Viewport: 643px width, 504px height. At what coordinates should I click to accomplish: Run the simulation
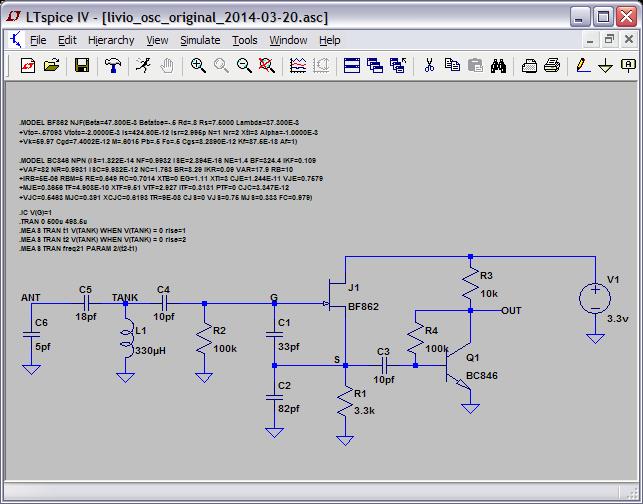(143, 65)
